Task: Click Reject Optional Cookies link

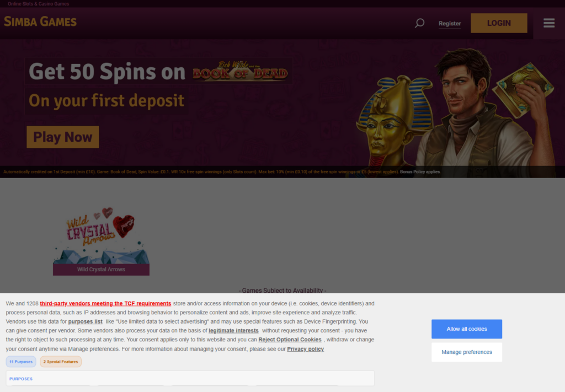Action: [290, 340]
